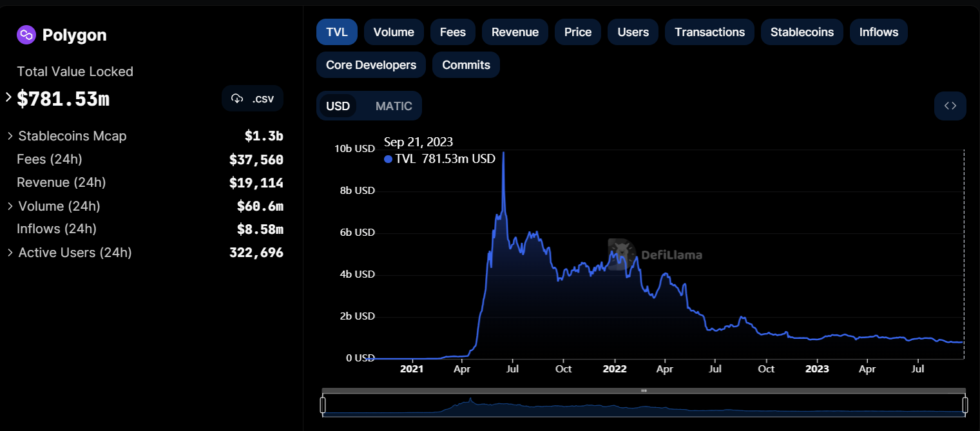Screen dimensions: 980x431
Task: Click the TVL peak on the chart
Action: [x=503, y=153]
